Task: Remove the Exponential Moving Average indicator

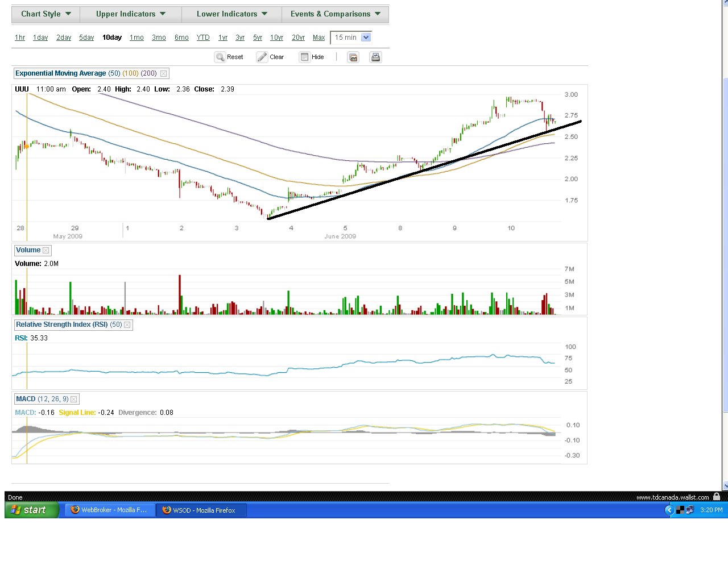Action: tap(164, 73)
